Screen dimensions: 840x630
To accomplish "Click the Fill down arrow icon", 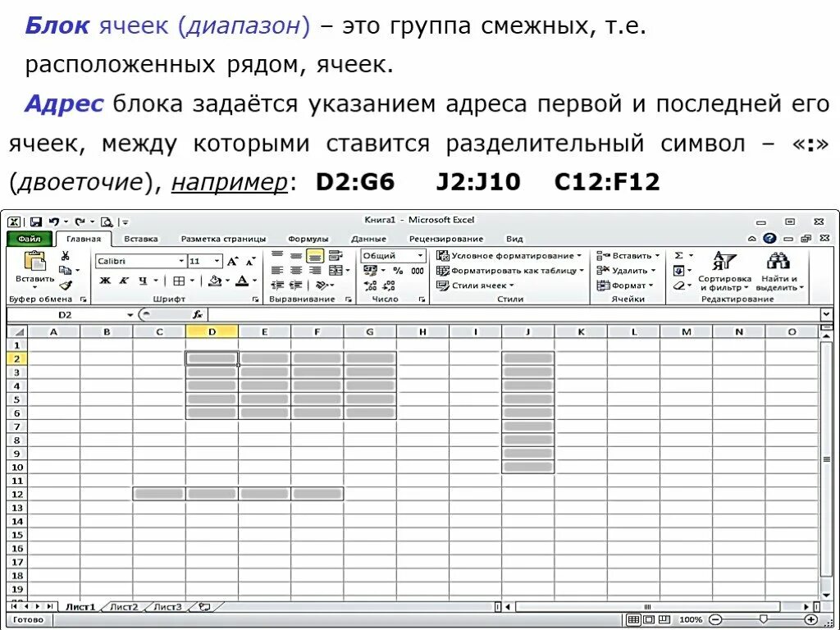I will (678, 271).
